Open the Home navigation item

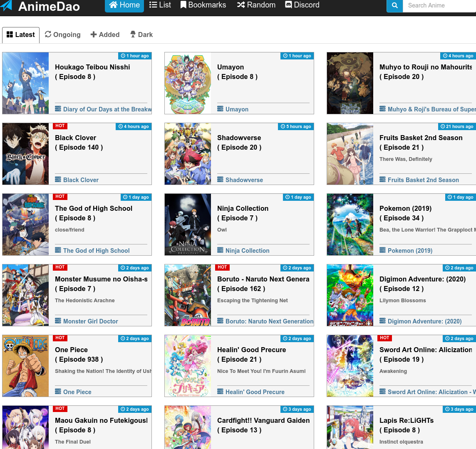pyautogui.click(x=124, y=5)
